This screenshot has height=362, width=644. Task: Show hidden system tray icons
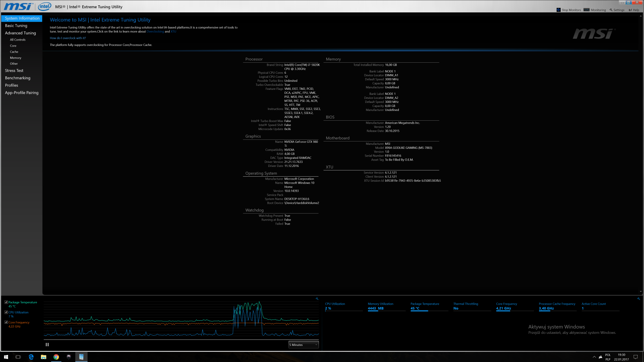(594, 357)
